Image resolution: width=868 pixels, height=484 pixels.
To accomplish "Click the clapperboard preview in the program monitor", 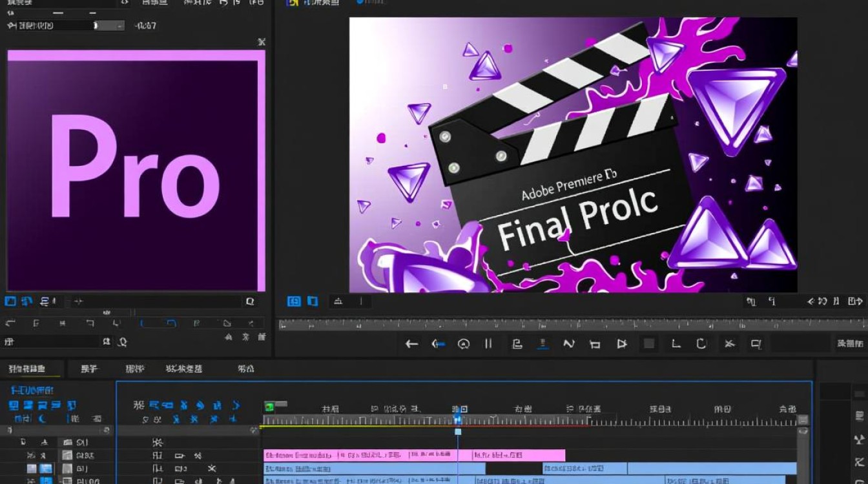I will click(573, 155).
